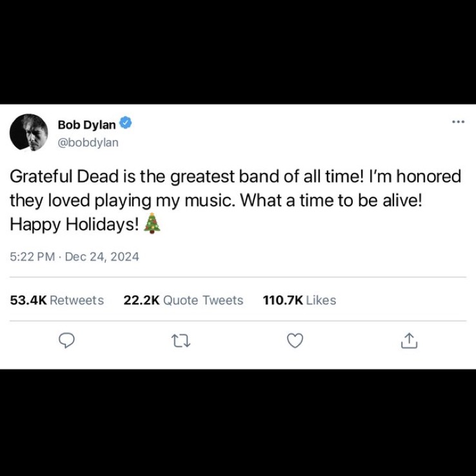This screenshot has height=476, width=476.
Task: Open Bob Dylan's profile picture
Action: [29, 132]
